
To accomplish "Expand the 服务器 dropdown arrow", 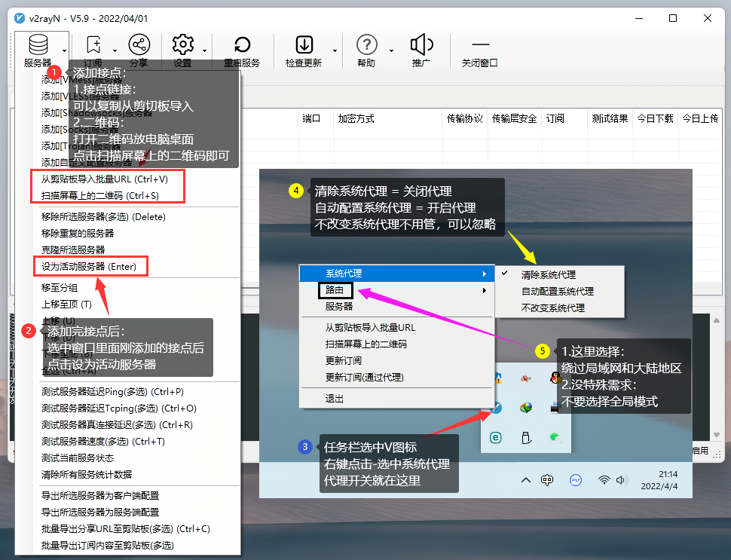I will click(x=64, y=50).
